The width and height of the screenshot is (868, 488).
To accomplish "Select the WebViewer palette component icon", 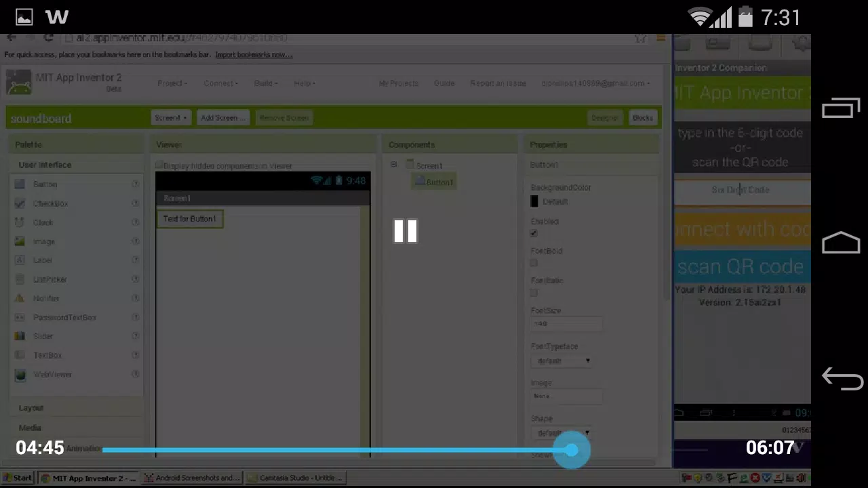I will click(20, 374).
